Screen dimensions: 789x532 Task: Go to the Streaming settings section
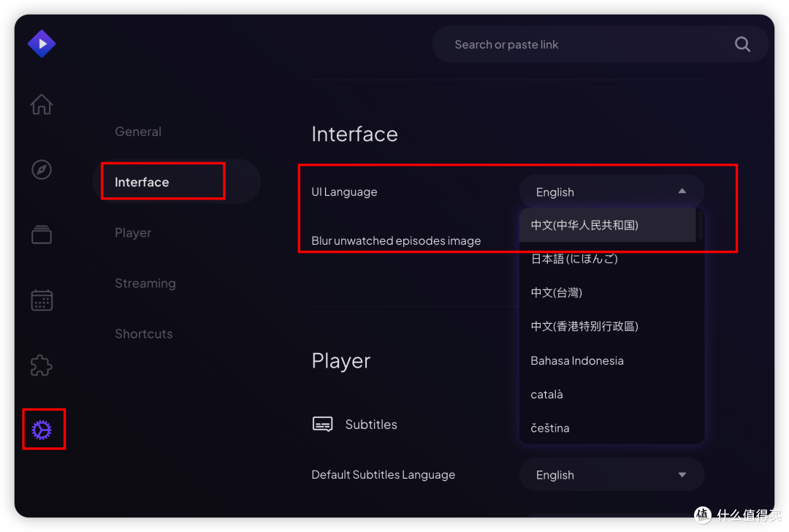coord(145,284)
